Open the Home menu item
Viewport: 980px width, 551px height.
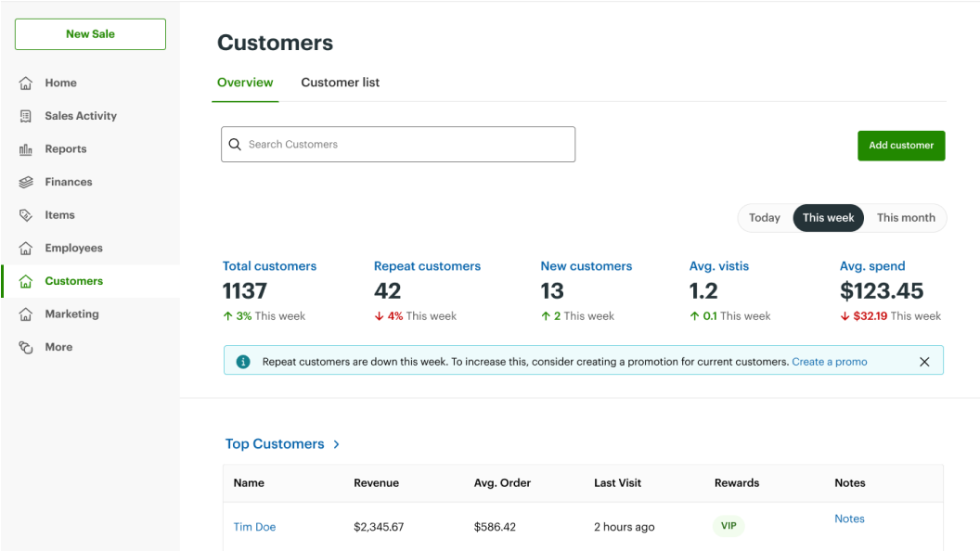click(x=60, y=83)
